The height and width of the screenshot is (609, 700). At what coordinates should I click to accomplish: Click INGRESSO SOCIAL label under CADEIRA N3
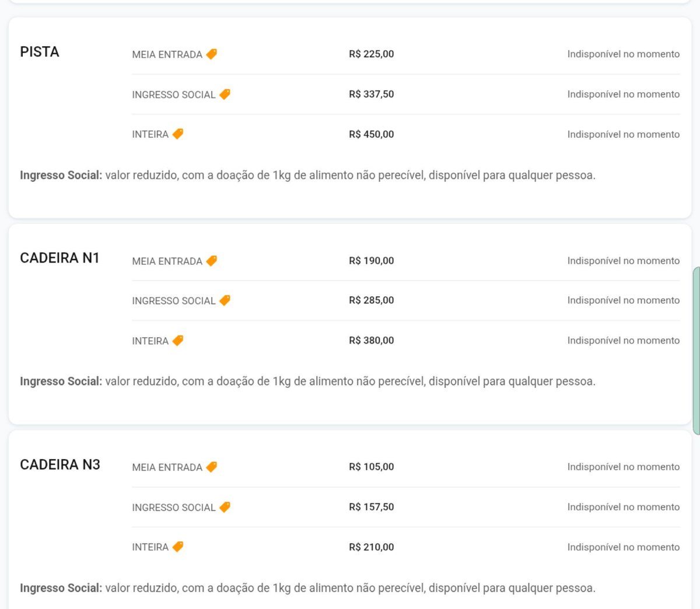point(174,508)
